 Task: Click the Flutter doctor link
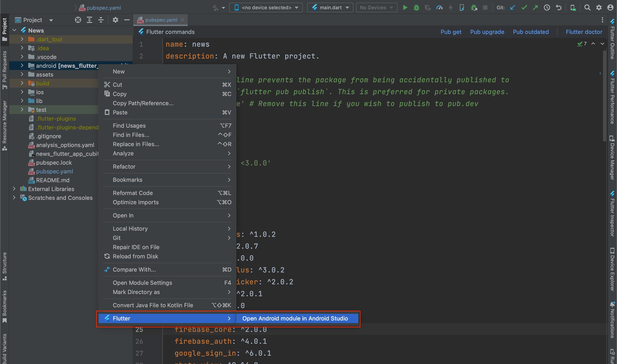[x=584, y=32]
